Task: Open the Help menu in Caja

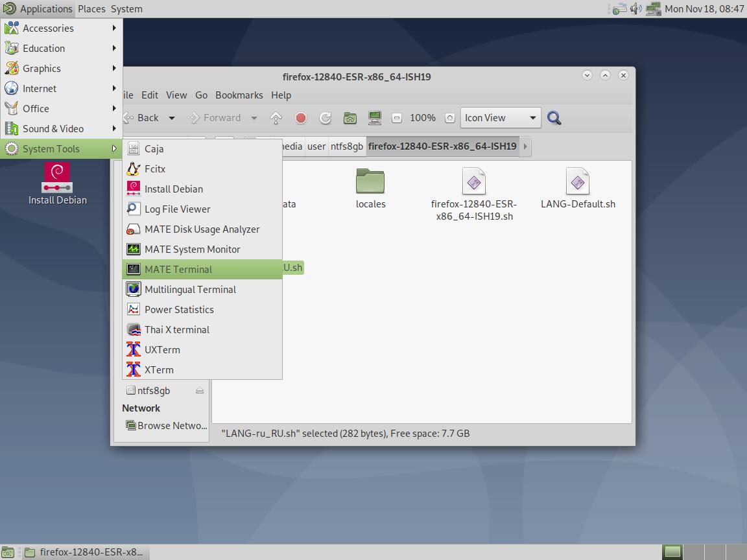Action: pyautogui.click(x=281, y=95)
